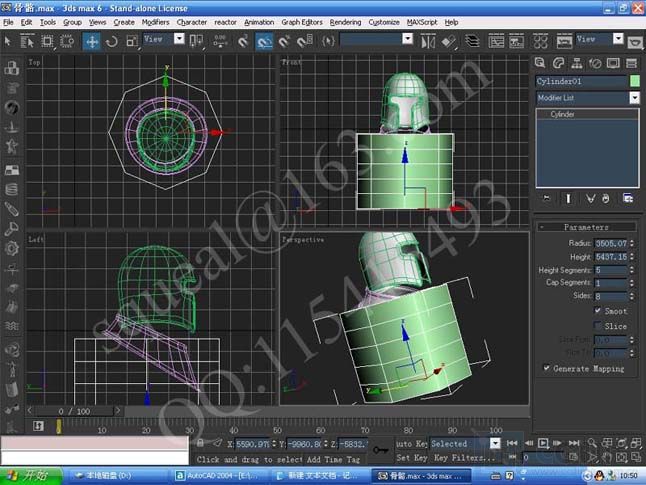Click the Cylinder01 object color swatch
This screenshot has width=646, height=485.
[x=634, y=81]
